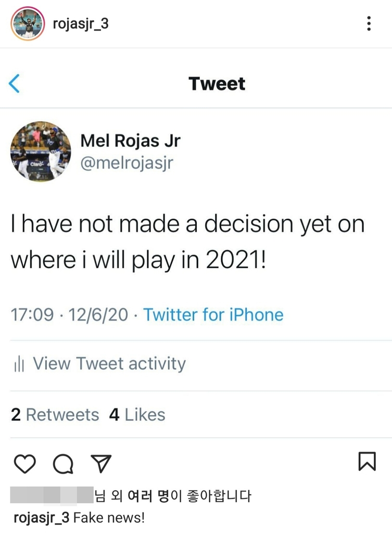Viewport: 392px width, 533px height.
Task: Open comments with the speech bubble icon
Action: (62, 463)
